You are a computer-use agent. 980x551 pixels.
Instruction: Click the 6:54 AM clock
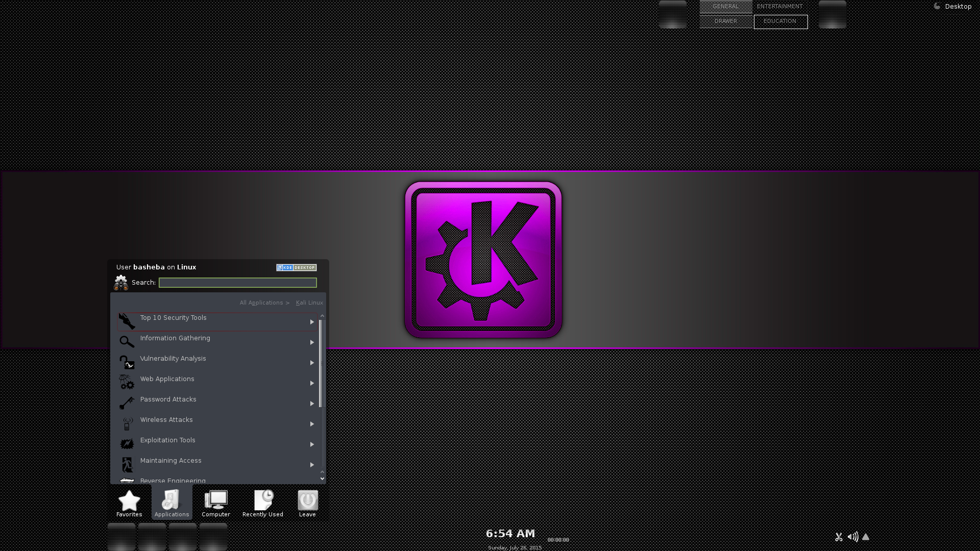pyautogui.click(x=510, y=534)
